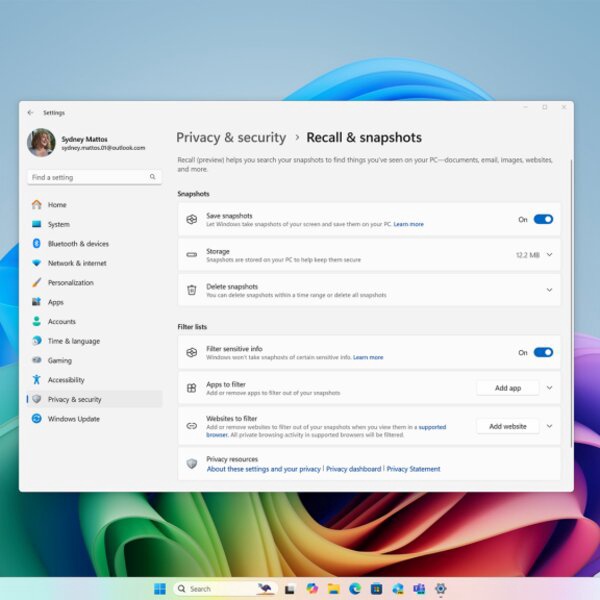Disable the Filter sensitive info toggle
Screen dimensions: 600x600
point(543,352)
